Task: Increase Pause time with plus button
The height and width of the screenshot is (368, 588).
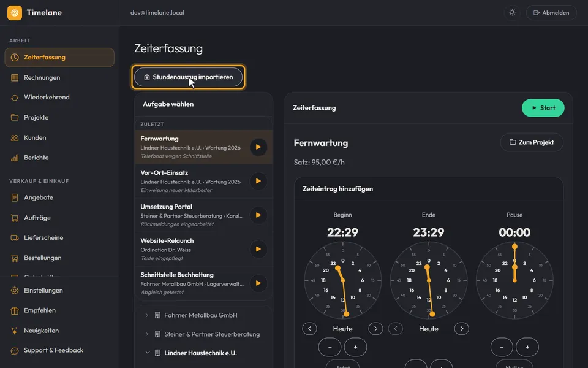Action: tap(527, 347)
